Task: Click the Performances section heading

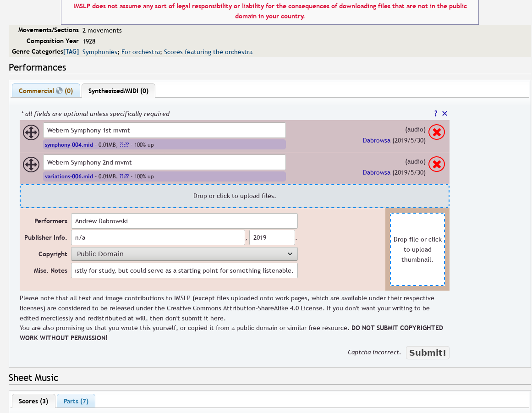Action: 37,67
